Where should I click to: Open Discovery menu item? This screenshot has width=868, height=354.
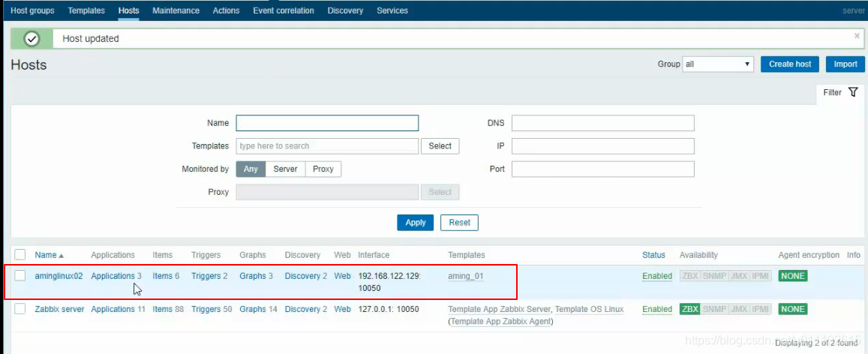[345, 10]
